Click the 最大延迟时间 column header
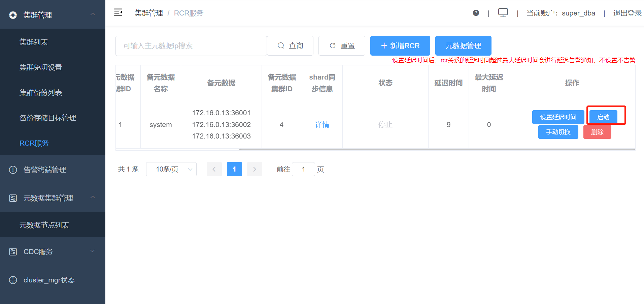The image size is (644, 304). point(489,83)
